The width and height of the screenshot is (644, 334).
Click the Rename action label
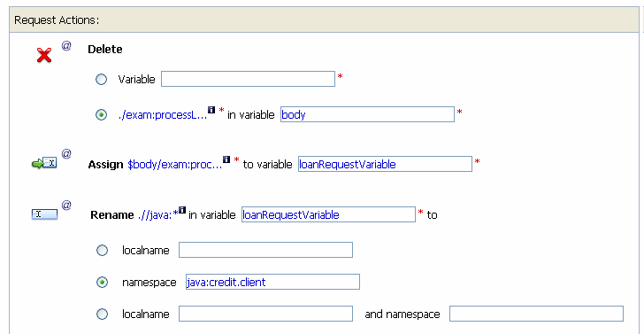tap(112, 214)
